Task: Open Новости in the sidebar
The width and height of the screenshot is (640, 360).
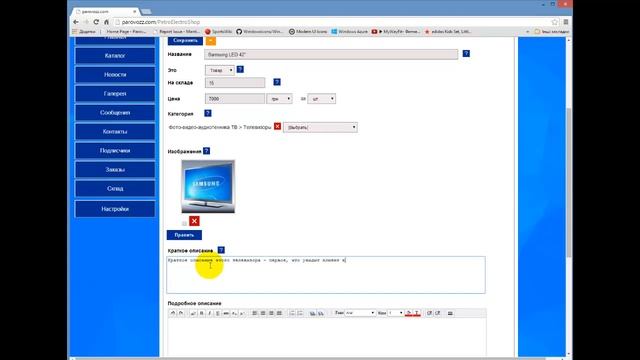Action: (115, 75)
